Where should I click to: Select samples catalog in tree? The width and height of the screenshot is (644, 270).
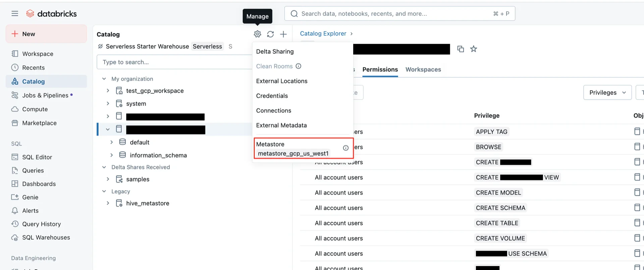click(138, 179)
